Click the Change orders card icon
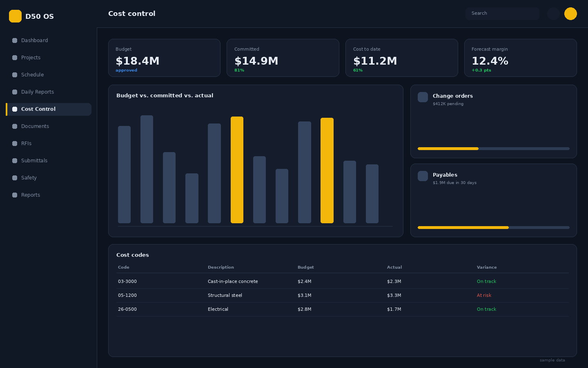Image resolution: width=588 pixels, height=368 pixels. click(x=423, y=97)
